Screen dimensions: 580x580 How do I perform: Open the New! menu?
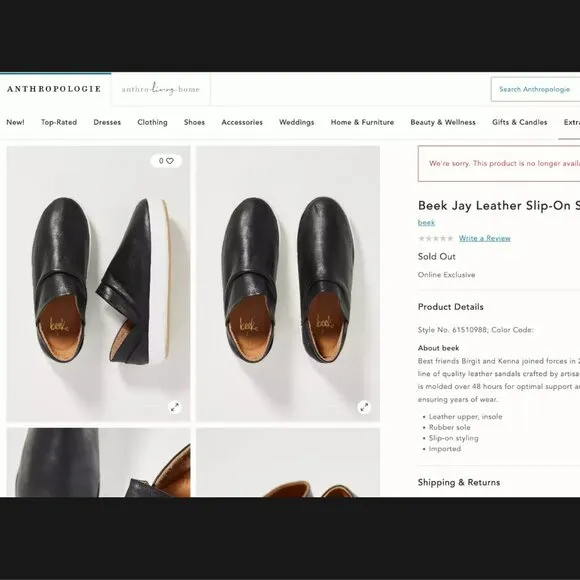(15, 122)
